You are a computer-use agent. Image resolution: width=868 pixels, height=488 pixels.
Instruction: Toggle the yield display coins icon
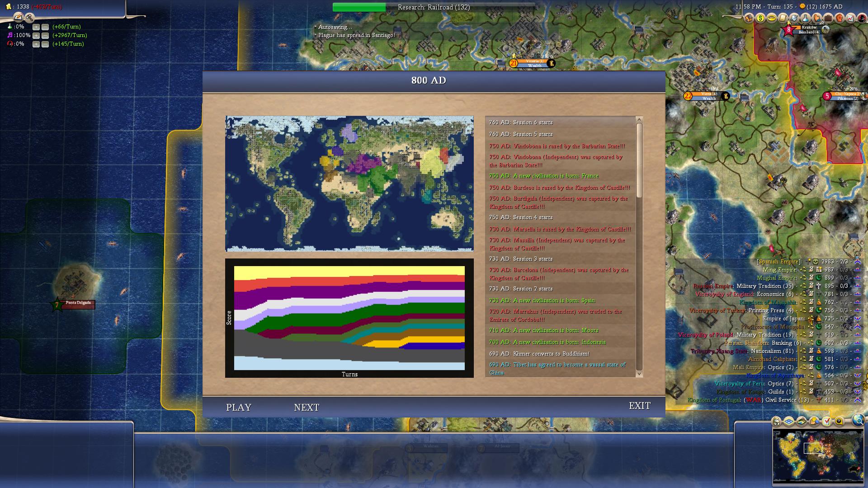click(814, 422)
